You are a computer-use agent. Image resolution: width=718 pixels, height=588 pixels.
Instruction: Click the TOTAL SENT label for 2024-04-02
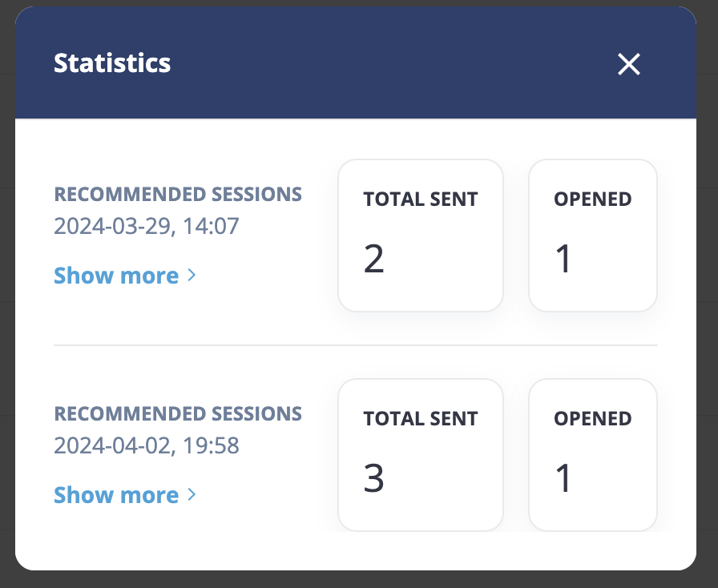click(420, 418)
